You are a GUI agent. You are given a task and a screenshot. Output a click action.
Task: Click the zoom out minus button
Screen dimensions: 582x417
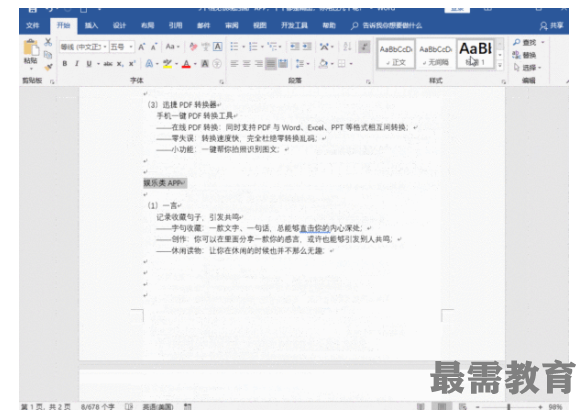[x=477, y=407]
